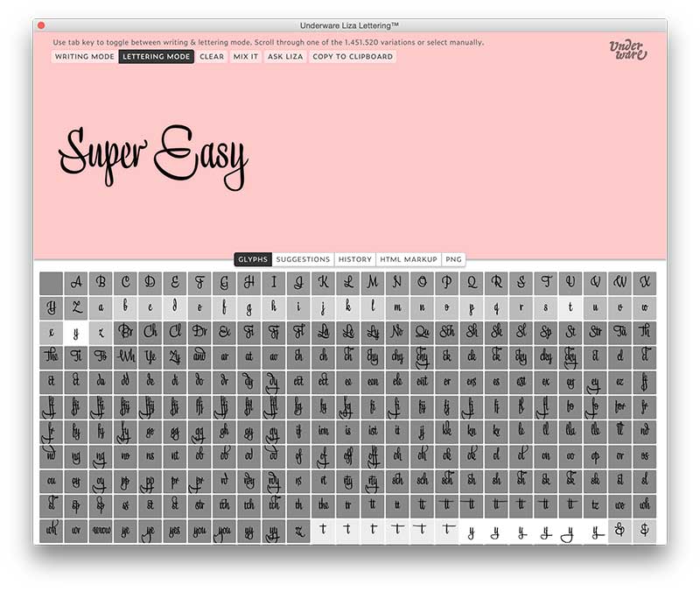Click the highlighted lowercase t glyph
700x592 pixels.
[x=571, y=308]
